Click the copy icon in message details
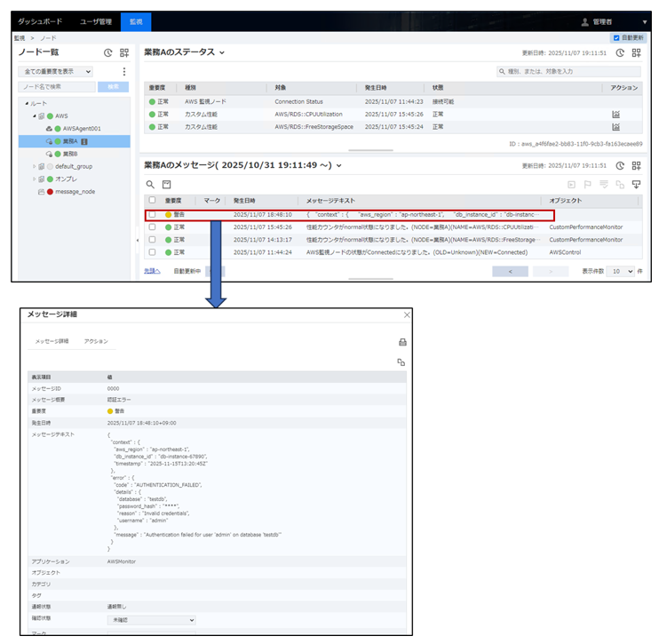The image size is (667, 644). [401, 362]
